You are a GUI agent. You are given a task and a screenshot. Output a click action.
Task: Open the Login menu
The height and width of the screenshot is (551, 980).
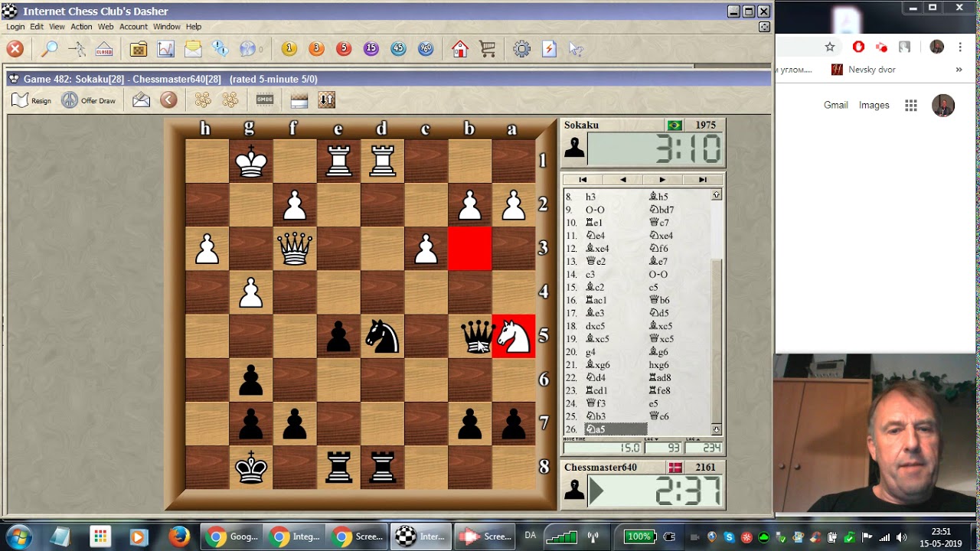[15, 27]
